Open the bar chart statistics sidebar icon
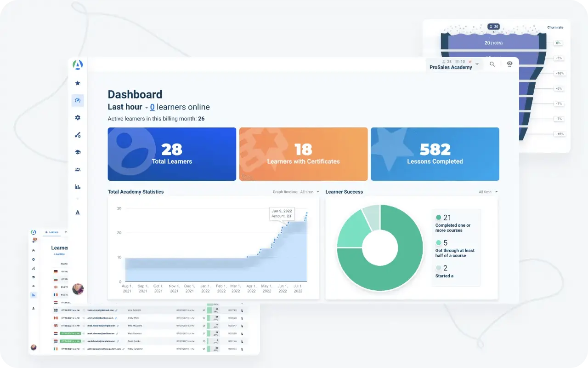This screenshot has width=588, height=368. (x=78, y=187)
